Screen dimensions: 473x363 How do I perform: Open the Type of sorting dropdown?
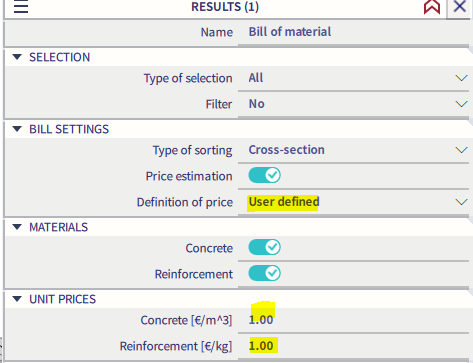tap(461, 150)
